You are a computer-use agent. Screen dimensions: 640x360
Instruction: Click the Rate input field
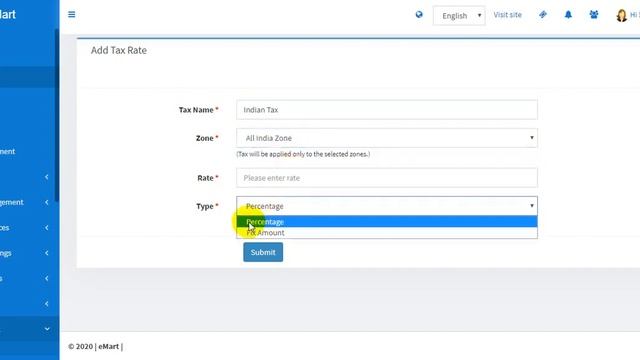387,178
